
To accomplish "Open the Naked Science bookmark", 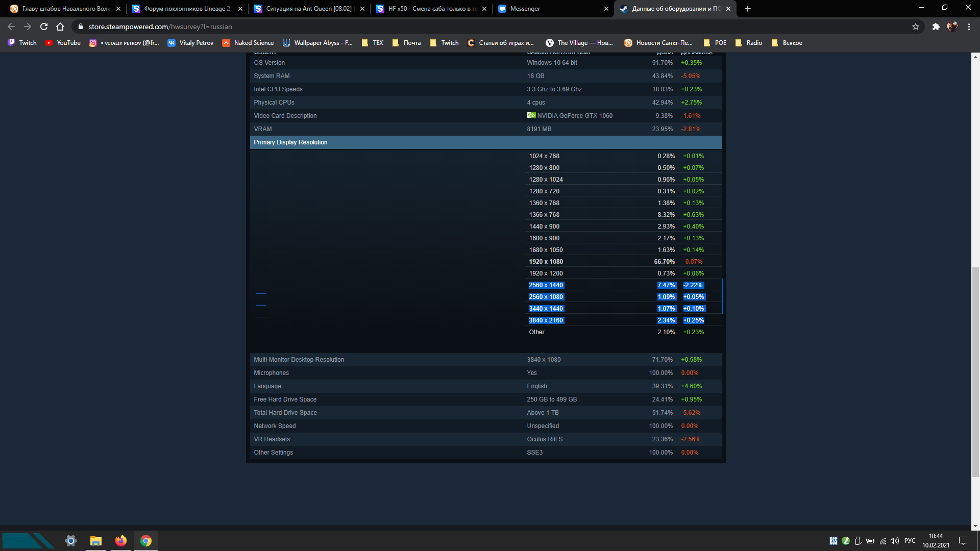I will pos(248,43).
